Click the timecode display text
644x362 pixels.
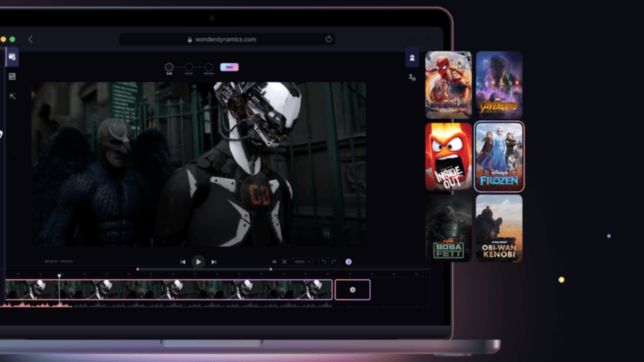pyautogui.click(x=59, y=261)
